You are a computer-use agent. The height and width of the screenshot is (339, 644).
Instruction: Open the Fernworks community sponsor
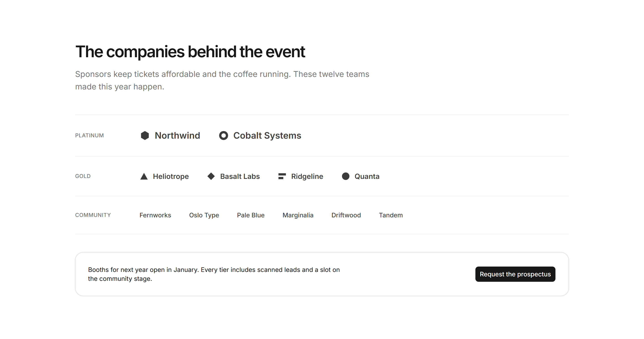[x=155, y=215]
